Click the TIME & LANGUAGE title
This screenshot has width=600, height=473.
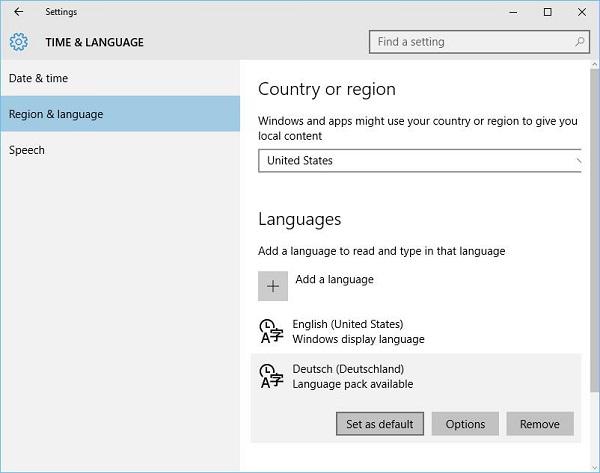[95, 42]
